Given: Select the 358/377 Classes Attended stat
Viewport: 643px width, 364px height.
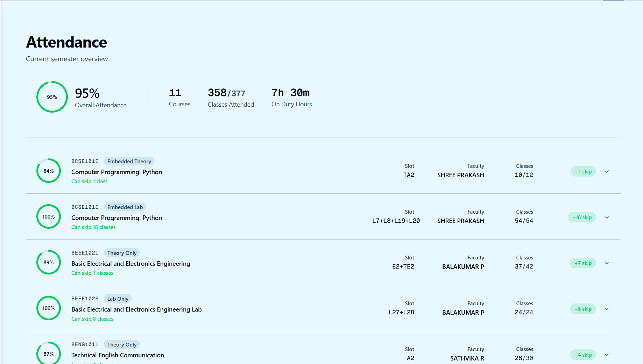Looking at the screenshot, I should click(x=231, y=97).
